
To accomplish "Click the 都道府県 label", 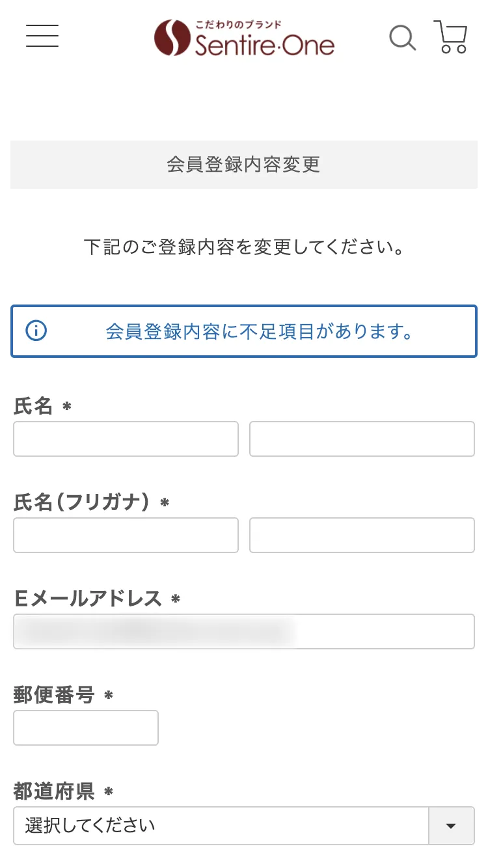I will [54, 792].
